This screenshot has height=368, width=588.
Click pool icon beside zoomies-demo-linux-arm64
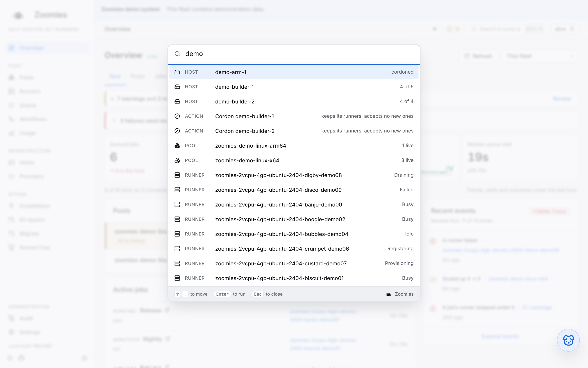click(x=177, y=146)
